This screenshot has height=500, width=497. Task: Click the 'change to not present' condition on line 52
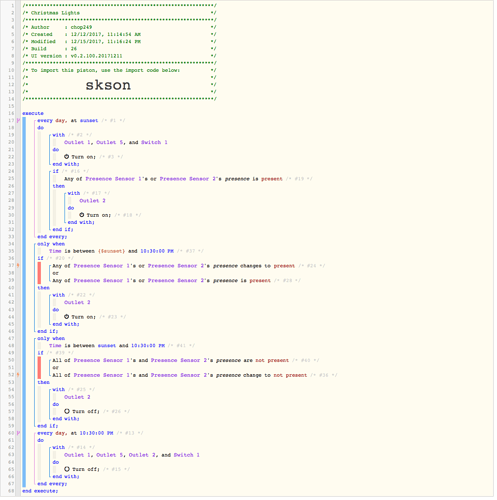pos(180,375)
